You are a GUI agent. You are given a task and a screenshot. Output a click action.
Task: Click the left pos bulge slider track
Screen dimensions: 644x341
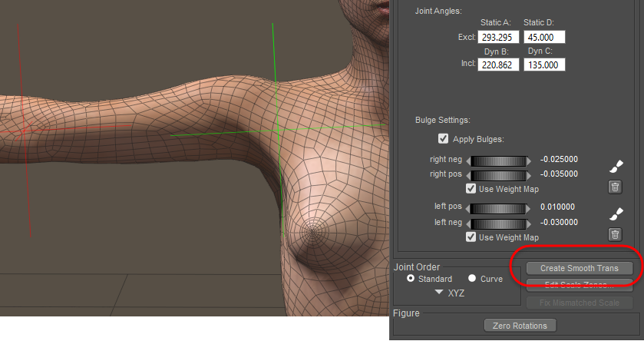(x=499, y=208)
